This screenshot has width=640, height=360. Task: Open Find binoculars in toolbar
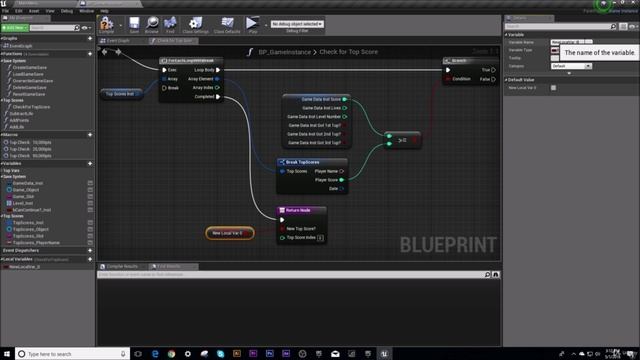pyautogui.click(x=170, y=24)
